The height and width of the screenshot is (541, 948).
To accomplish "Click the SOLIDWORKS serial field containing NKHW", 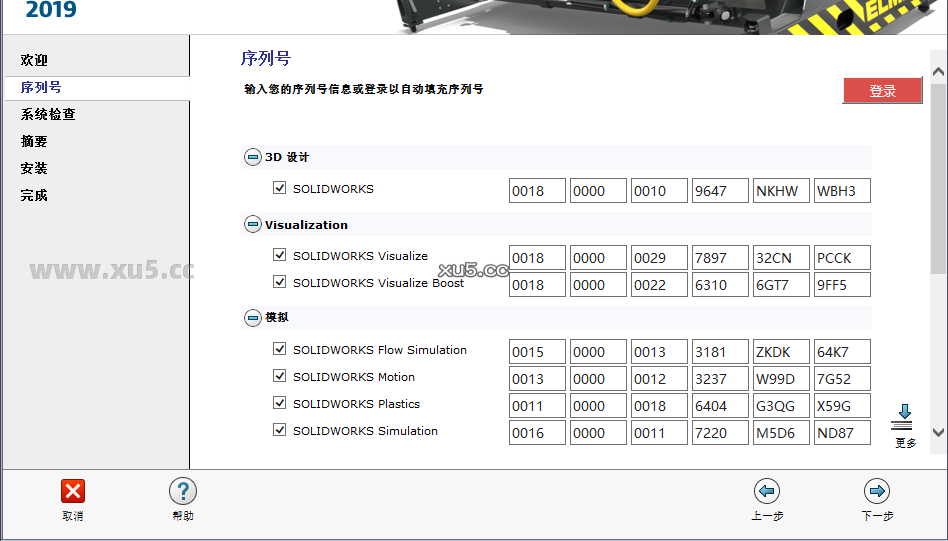I will (x=781, y=191).
